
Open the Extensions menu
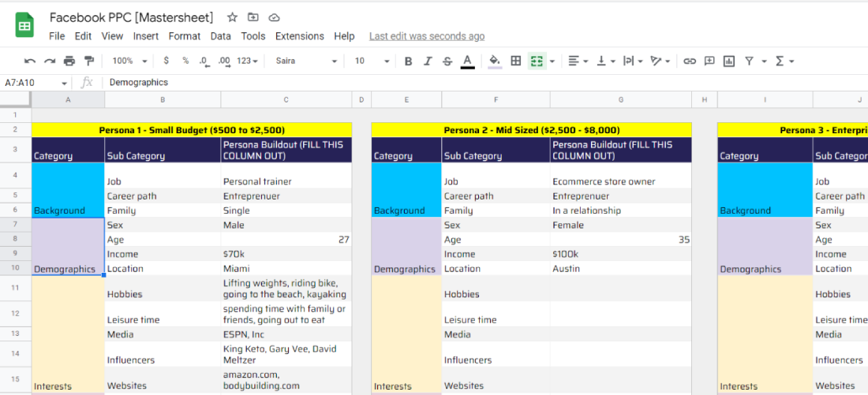[x=300, y=36]
